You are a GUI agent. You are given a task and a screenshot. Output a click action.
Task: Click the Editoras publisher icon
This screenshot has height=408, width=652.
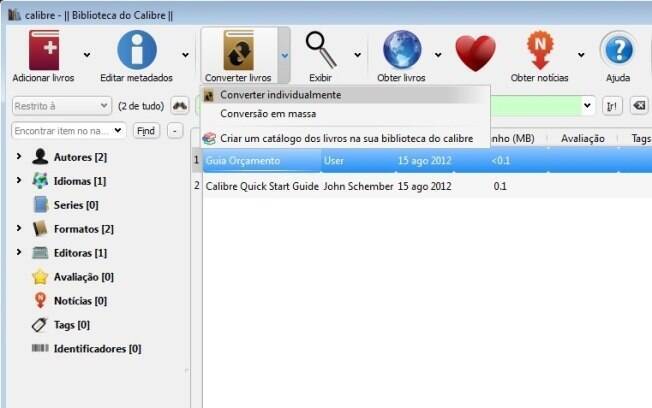(40, 252)
